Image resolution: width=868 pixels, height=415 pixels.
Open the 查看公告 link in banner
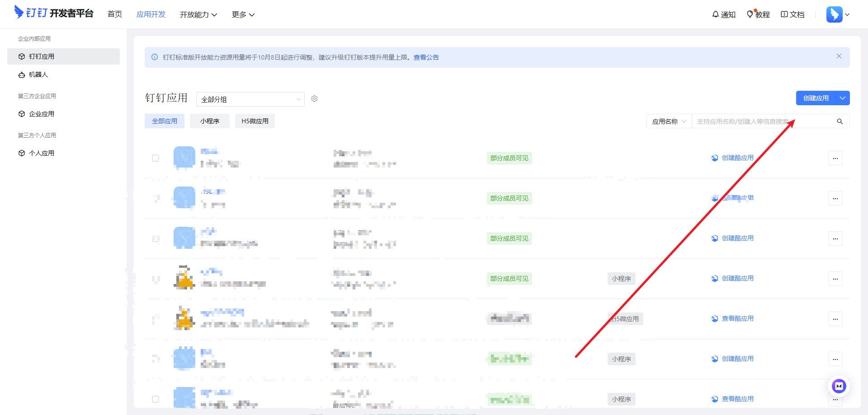[426, 57]
